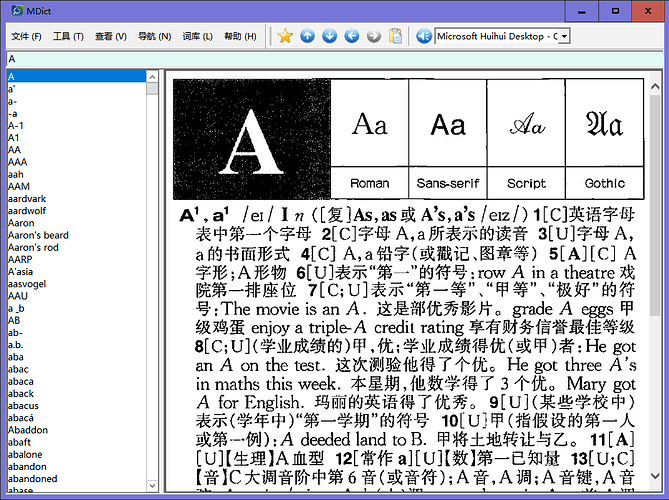Click the word list scrollbar thumb
The height and width of the screenshot is (500, 669).
click(x=152, y=88)
